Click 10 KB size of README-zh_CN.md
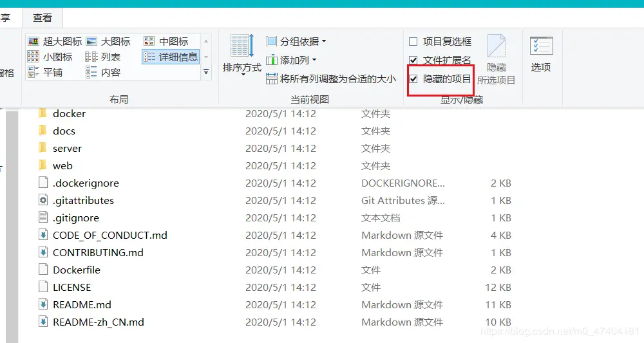 pyautogui.click(x=498, y=322)
